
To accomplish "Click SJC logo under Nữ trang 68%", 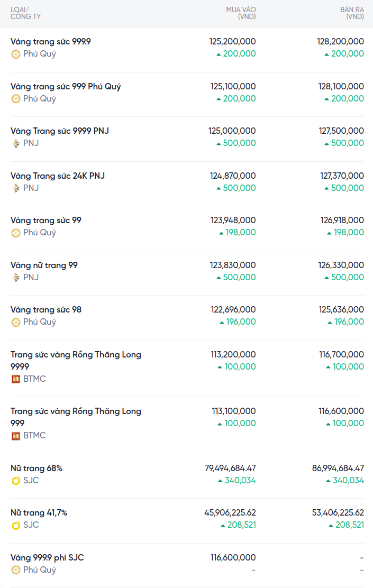I will click(x=16, y=481).
